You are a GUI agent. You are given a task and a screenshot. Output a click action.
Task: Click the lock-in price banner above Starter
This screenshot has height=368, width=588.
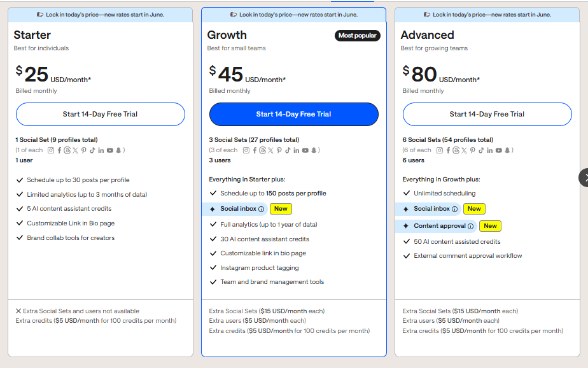point(101,15)
